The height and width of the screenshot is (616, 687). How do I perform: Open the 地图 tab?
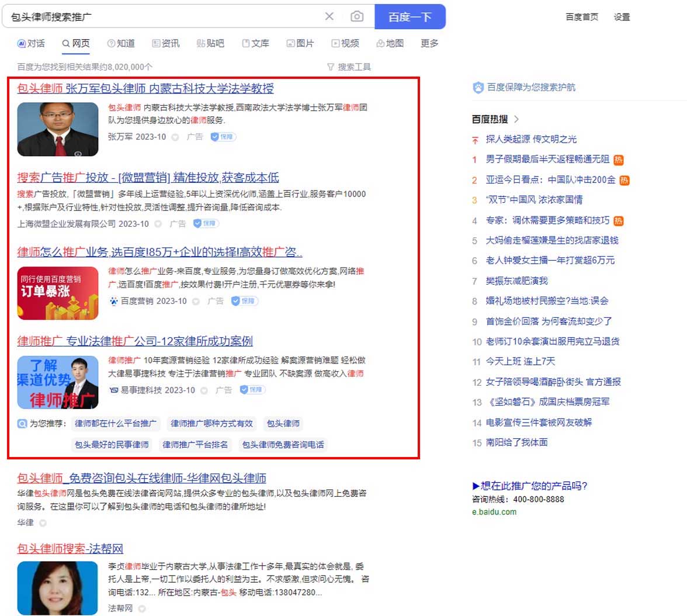(x=390, y=43)
